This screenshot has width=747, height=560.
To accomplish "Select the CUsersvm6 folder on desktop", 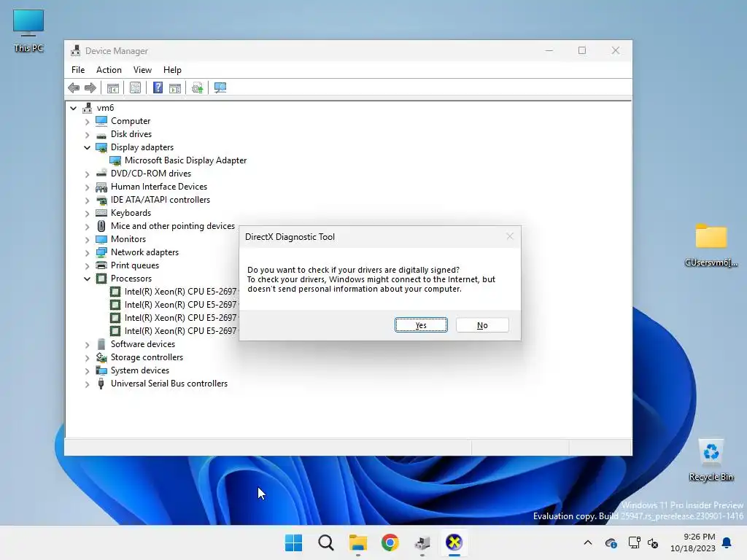I will click(711, 245).
